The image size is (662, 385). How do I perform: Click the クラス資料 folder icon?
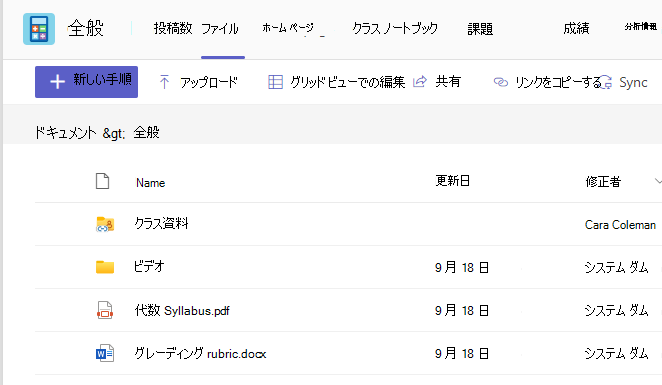point(105,224)
